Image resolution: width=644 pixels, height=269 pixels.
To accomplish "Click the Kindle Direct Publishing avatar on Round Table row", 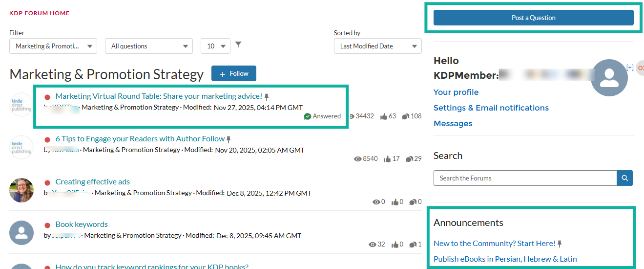I will (x=21, y=105).
